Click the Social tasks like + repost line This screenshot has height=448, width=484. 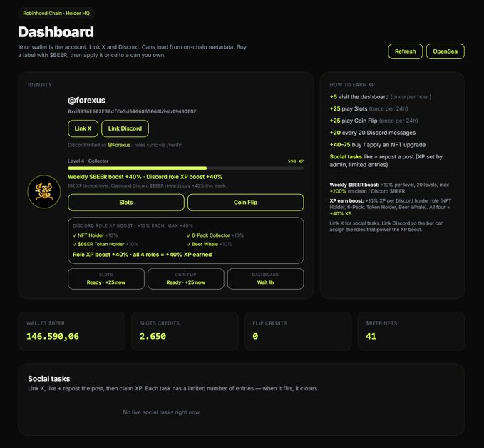click(x=386, y=161)
